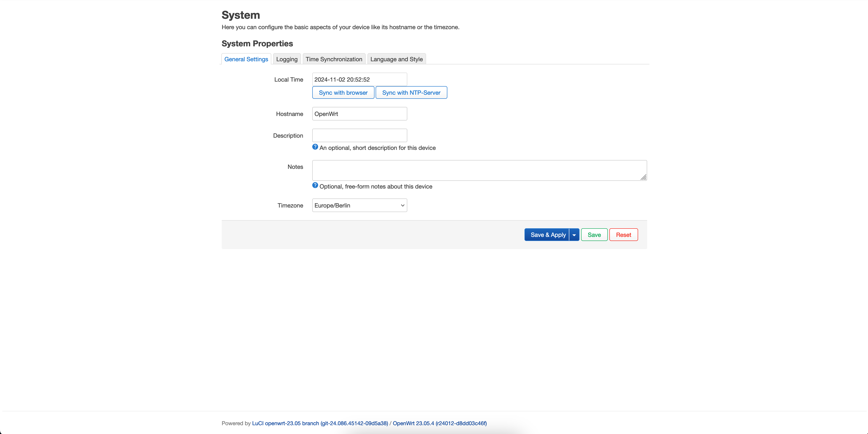Viewport: 868px width, 434px height.
Task: Open the General Settings tab
Action: click(246, 59)
